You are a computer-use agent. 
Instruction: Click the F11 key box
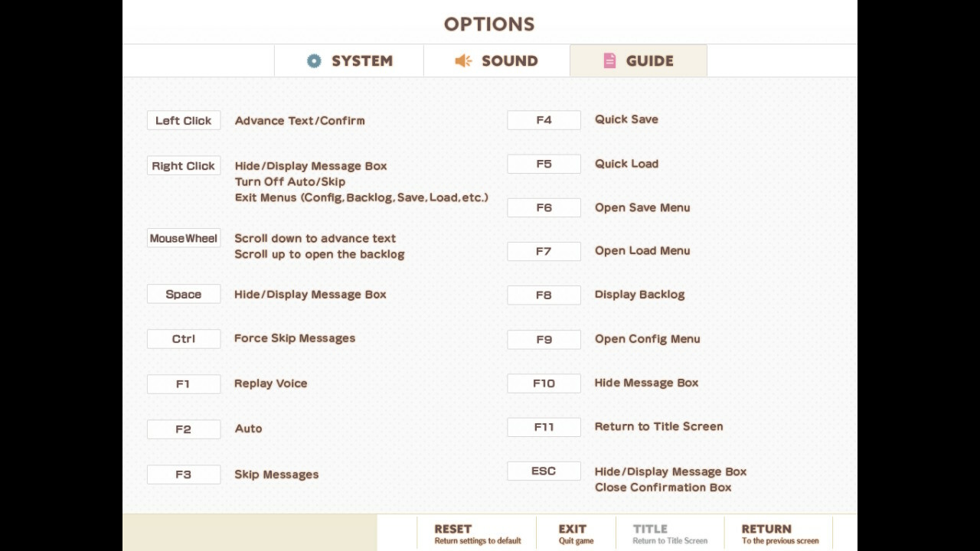point(544,426)
